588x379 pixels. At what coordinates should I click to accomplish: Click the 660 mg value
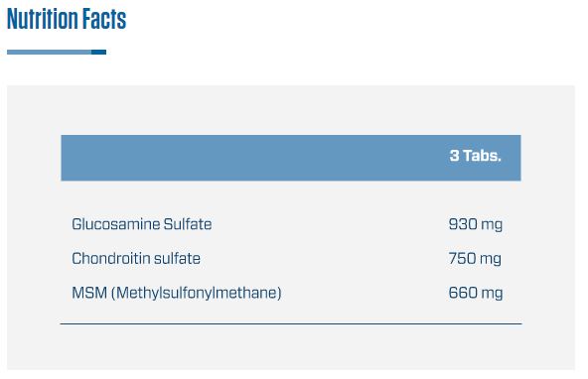click(476, 294)
